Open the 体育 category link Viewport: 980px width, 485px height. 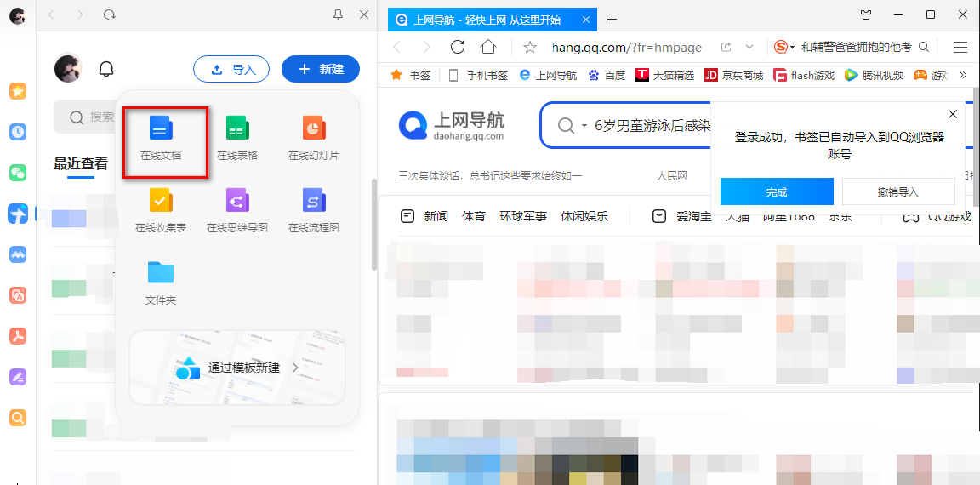(x=474, y=216)
